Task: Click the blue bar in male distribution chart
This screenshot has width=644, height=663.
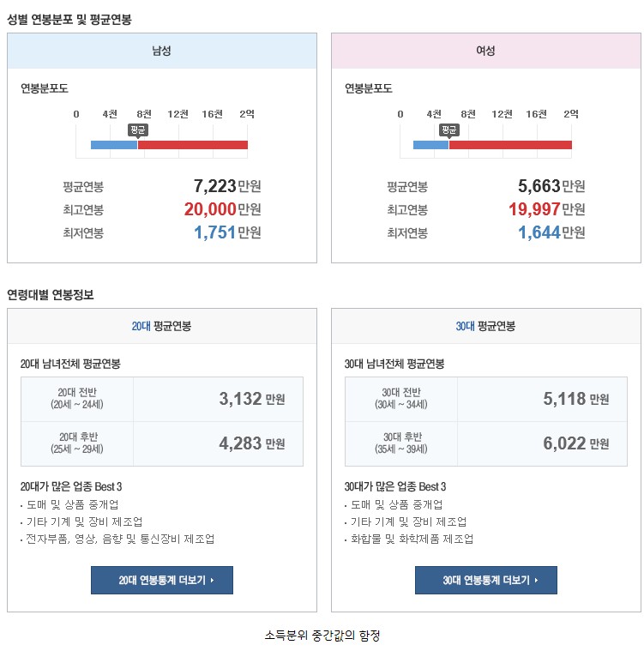Action: click(x=114, y=145)
